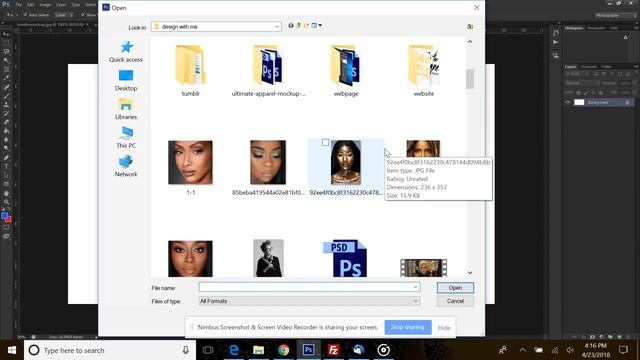Click the file list scroll-down arrow

coord(470,273)
